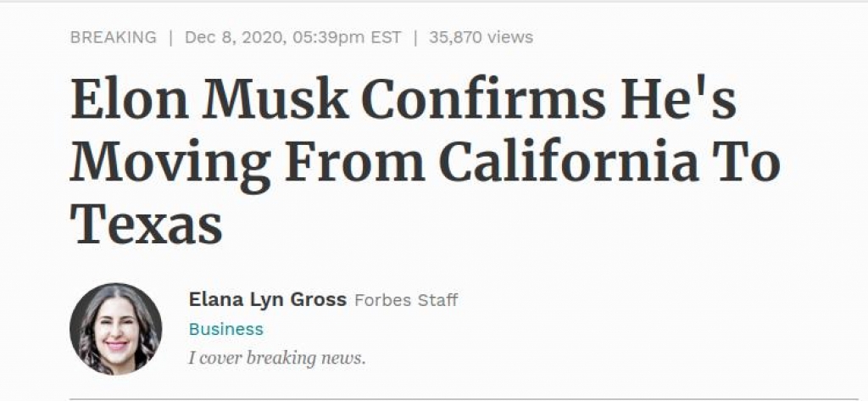Click the author bio 'I cover breaking news.'
The image size is (868, 401).
click(277, 358)
